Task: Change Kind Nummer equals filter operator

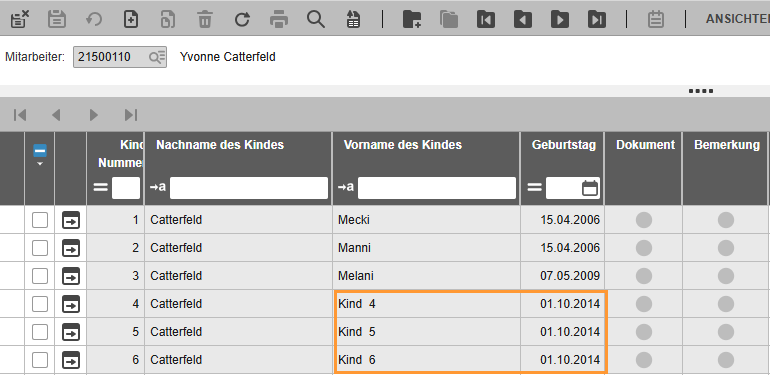Action: tap(101, 188)
